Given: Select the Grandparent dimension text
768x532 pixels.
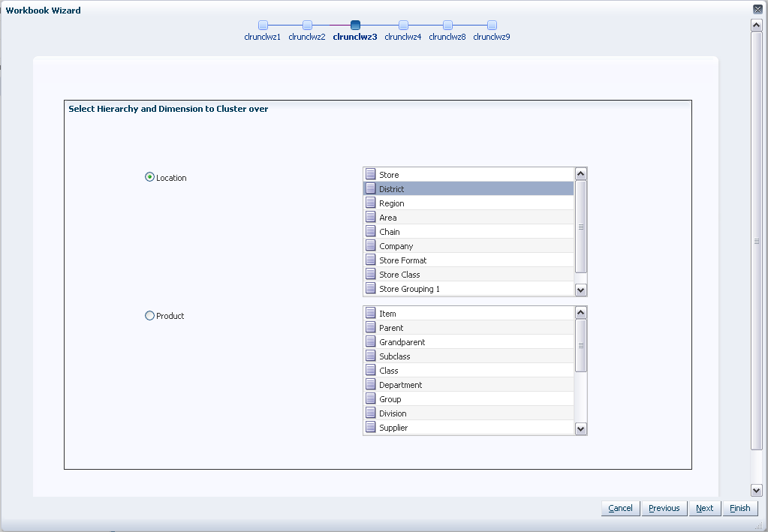Looking at the screenshot, I should [402, 341].
